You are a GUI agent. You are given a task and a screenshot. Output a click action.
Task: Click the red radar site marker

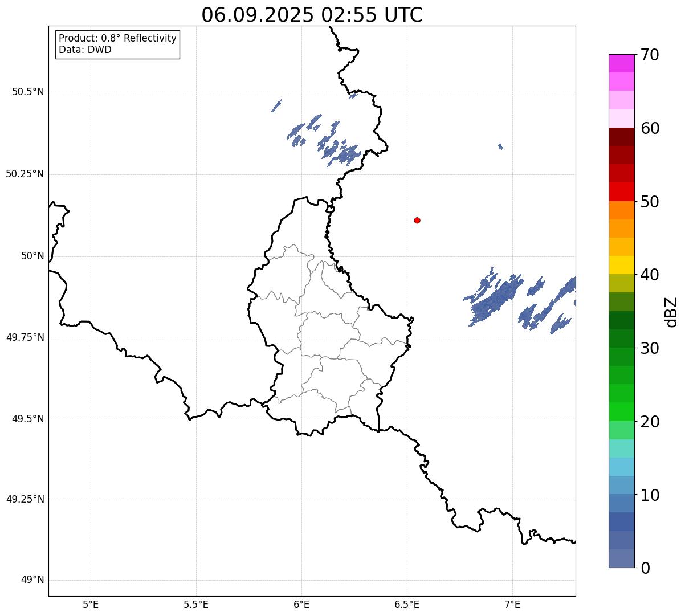click(417, 220)
